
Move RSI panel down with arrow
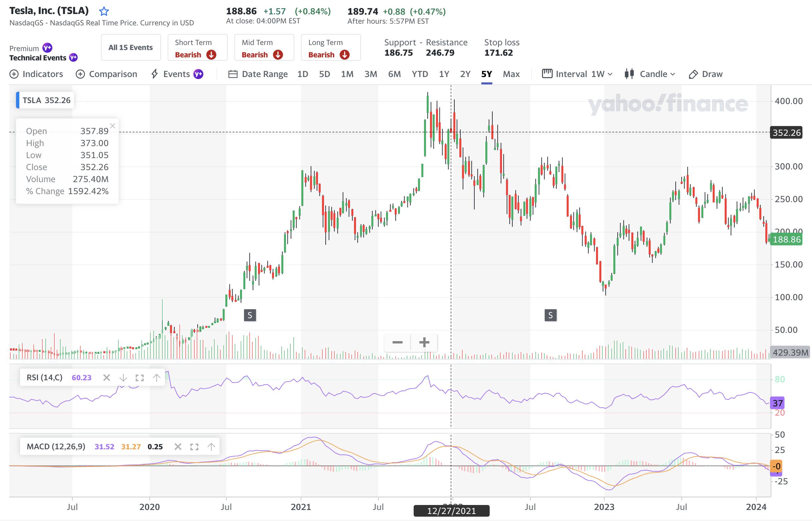tap(123, 378)
